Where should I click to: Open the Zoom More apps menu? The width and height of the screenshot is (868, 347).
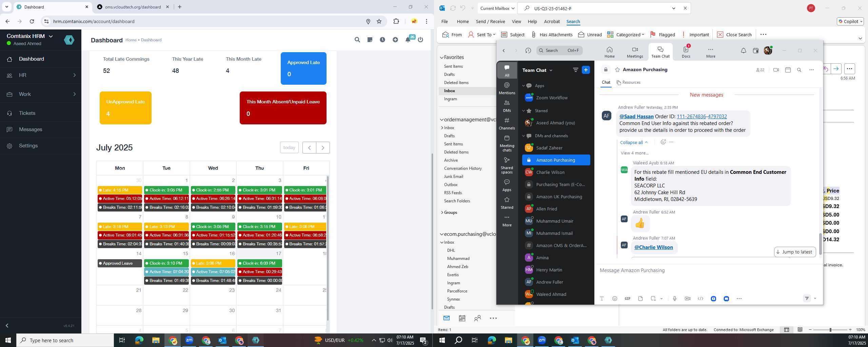(x=711, y=52)
